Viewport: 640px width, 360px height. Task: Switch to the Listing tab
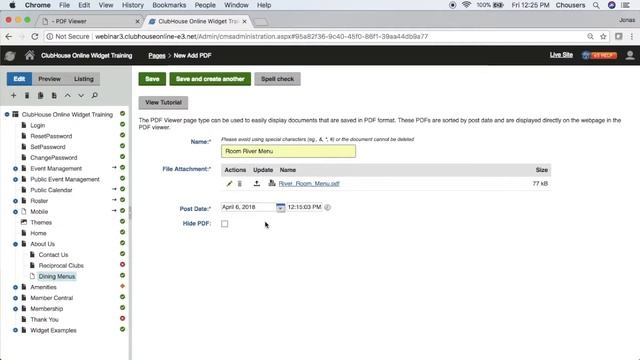(x=84, y=79)
